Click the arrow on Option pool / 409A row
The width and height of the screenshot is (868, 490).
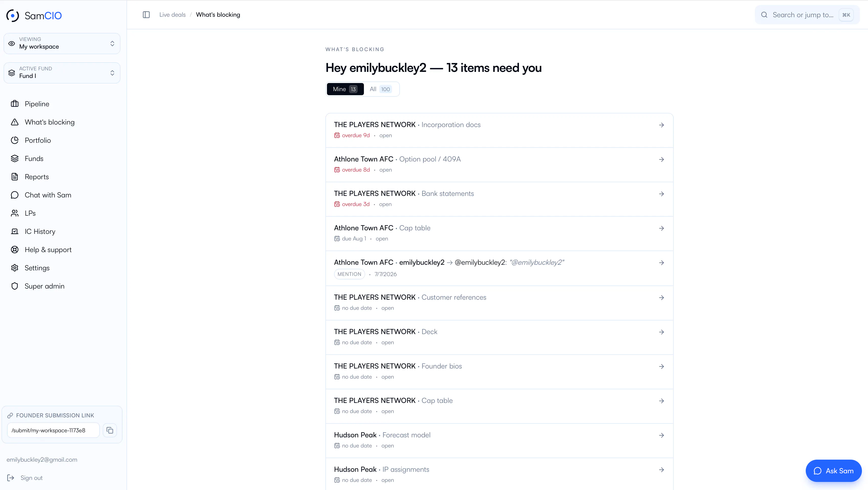[662, 159]
